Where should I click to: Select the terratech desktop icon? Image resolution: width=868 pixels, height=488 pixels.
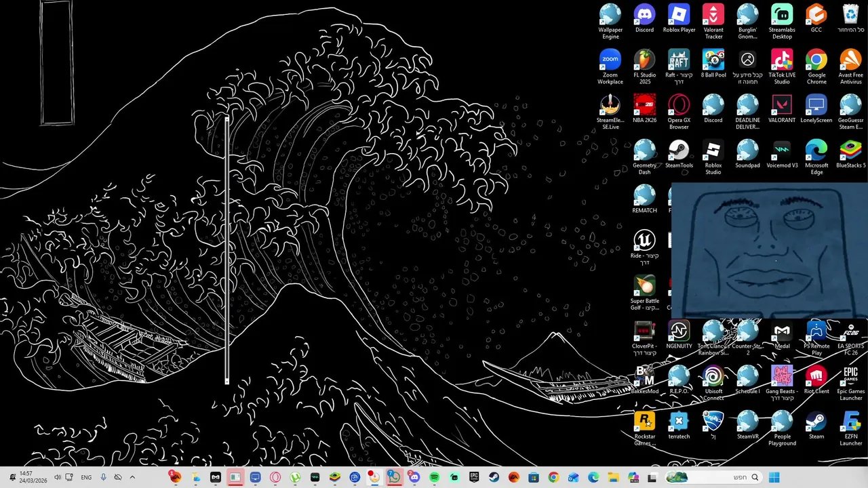[679, 426]
